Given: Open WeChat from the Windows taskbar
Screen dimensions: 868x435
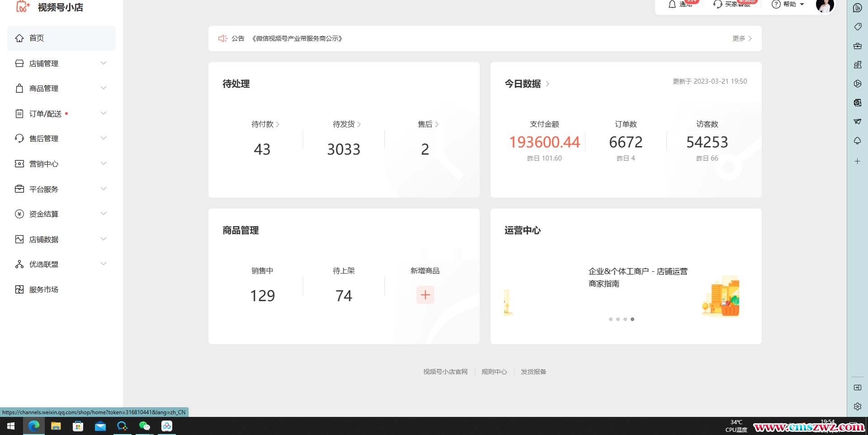Looking at the screenshot, I should pyautogui.click(x=144, y=426).
